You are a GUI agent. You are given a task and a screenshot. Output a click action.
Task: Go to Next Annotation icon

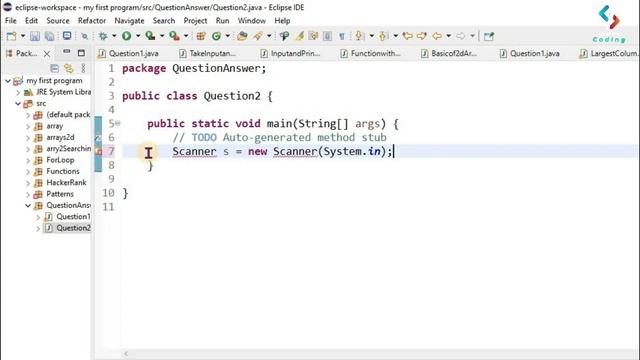click(x=360, y=36)
